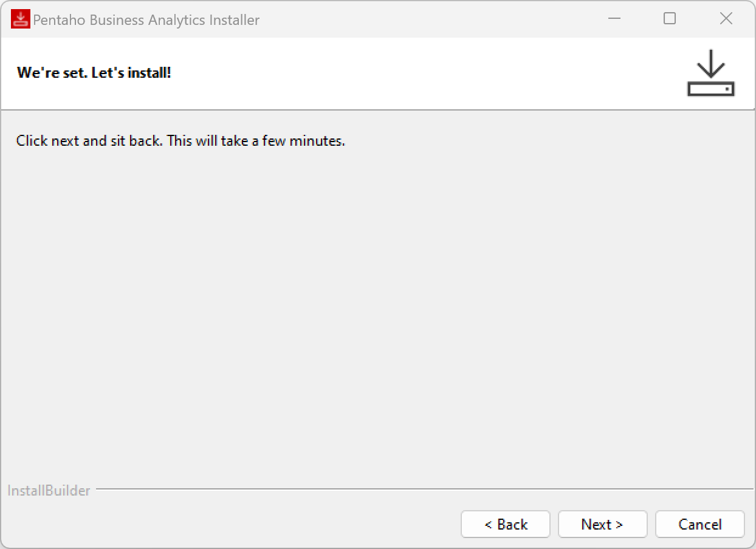
Task: Cancel the Pentaho installation
Action: point(700,524)
